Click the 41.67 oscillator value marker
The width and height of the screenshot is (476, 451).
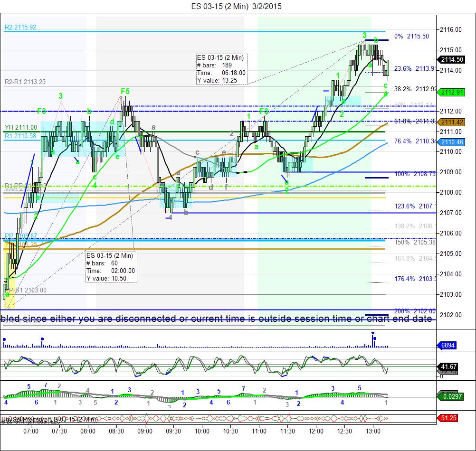pyautogui.click(x=448, y=366)
